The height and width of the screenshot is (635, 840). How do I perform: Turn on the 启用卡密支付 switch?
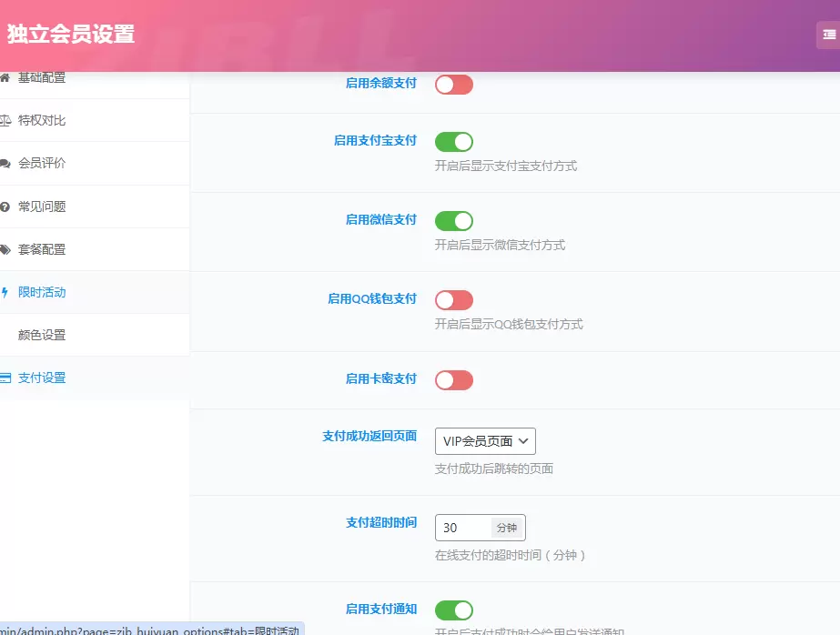[x=454, y=380]
